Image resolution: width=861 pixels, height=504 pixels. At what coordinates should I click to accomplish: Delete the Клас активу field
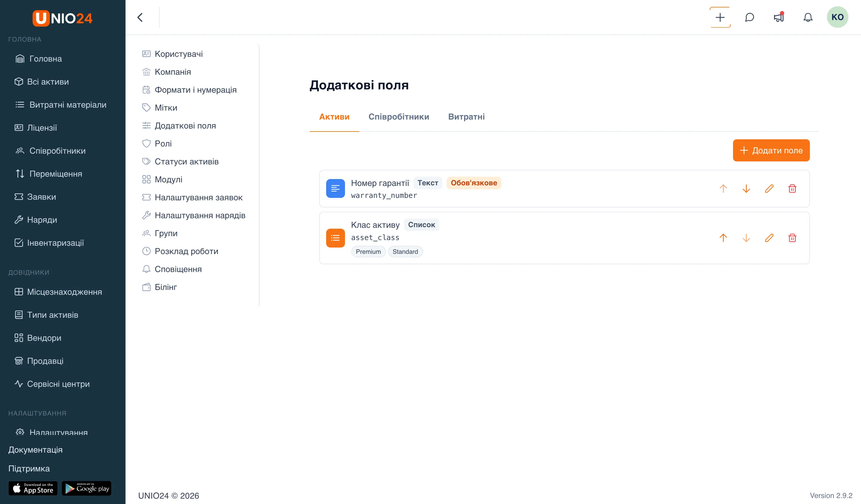coord(792,238)
